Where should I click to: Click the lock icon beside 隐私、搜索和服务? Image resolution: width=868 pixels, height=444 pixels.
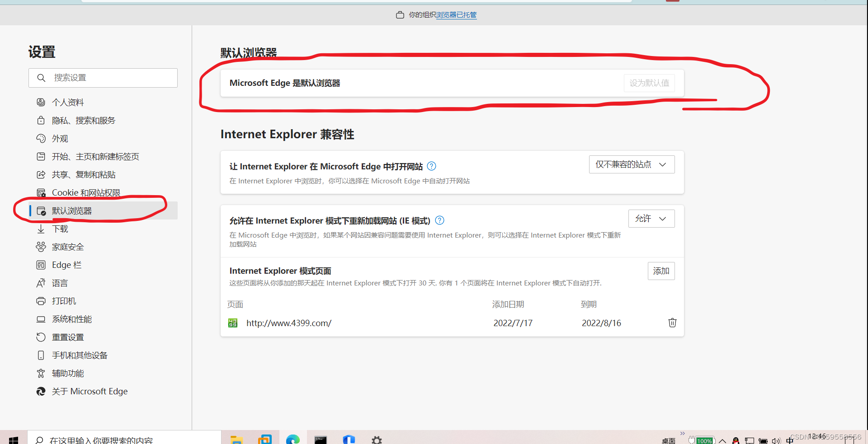pyautogui.click(x=41, y=120)
